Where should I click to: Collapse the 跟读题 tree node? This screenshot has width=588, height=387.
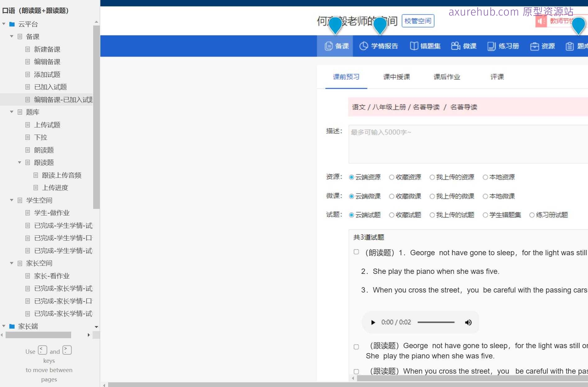(19, 162)
